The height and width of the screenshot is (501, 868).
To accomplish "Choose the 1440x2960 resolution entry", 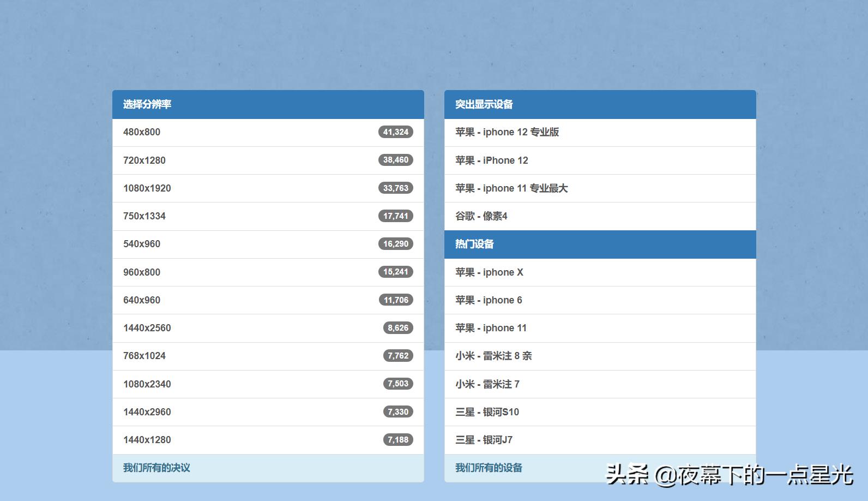I will tap(268, 412).
